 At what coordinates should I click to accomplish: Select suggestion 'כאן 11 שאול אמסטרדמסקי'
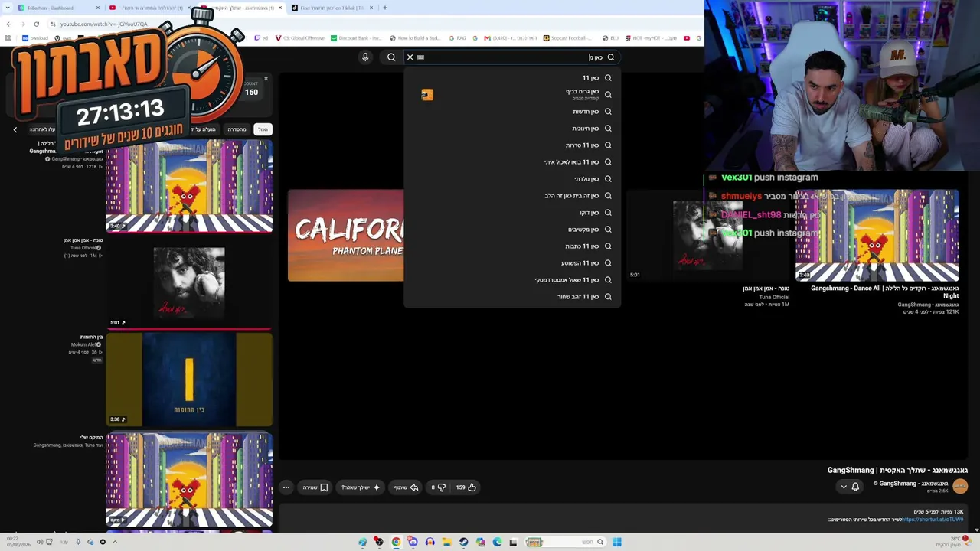(x=512, y=280)
